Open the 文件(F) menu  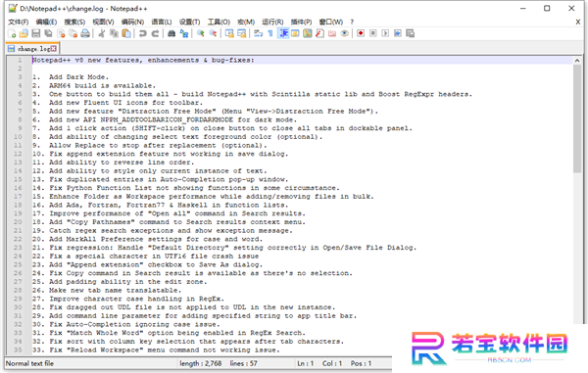coord(19,22)
